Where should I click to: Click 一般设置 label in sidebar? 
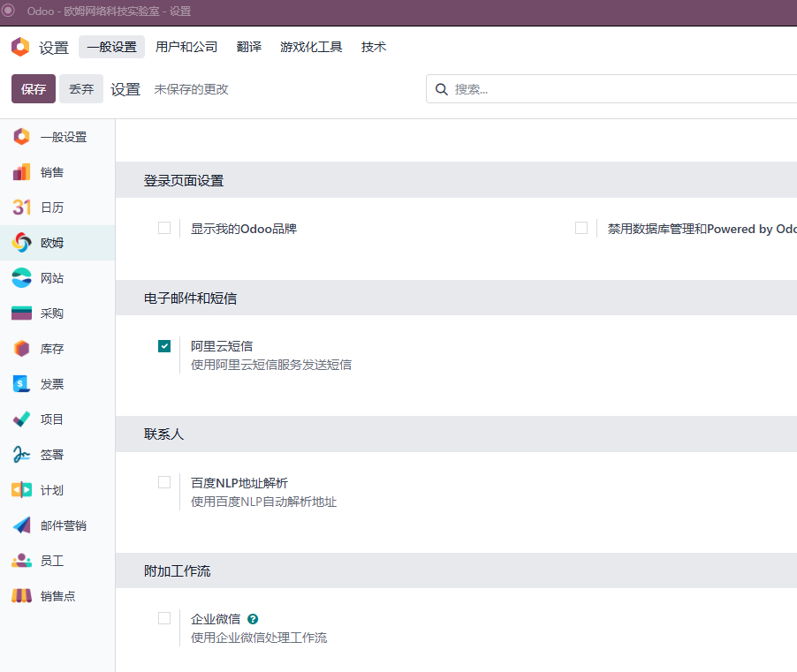[64, 137]
